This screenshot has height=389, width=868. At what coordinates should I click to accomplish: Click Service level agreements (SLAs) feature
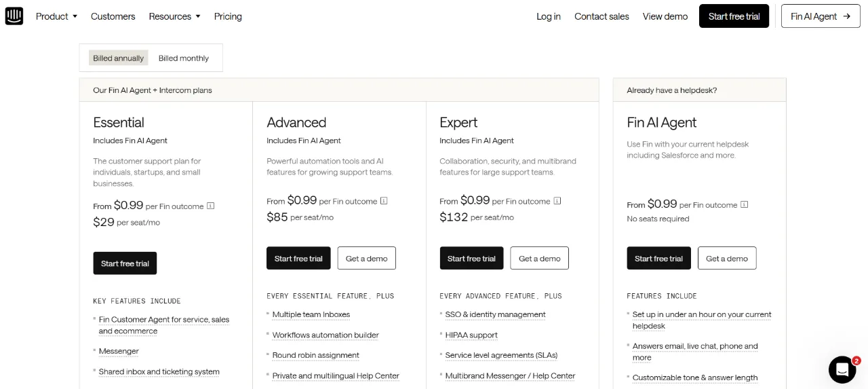pyautogui.click(x=502, y=355)
